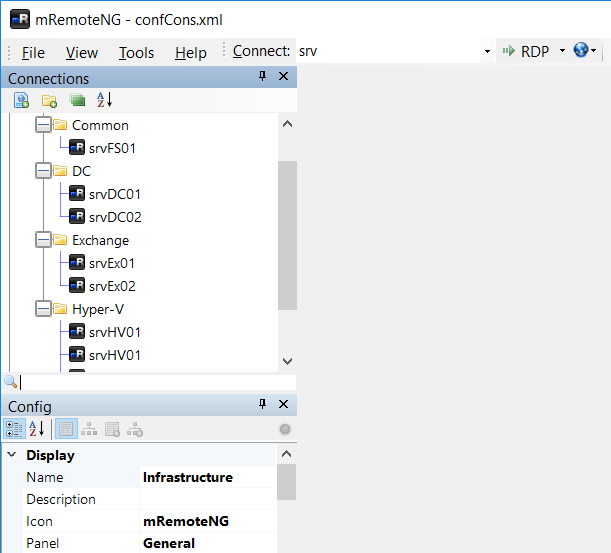
Task: Open the View menu
Action: [81, 53]
